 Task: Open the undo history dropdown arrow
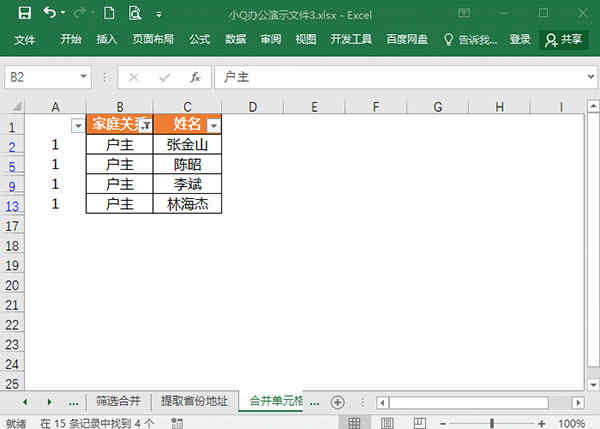(x=63, y=13)
